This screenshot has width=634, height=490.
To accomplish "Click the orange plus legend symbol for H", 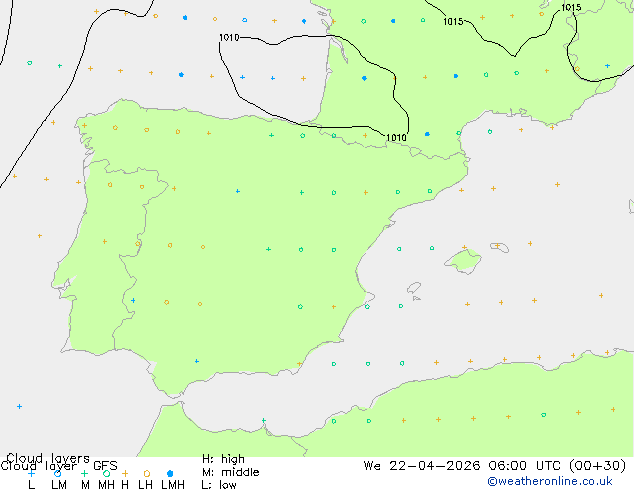I will [125, 473].
